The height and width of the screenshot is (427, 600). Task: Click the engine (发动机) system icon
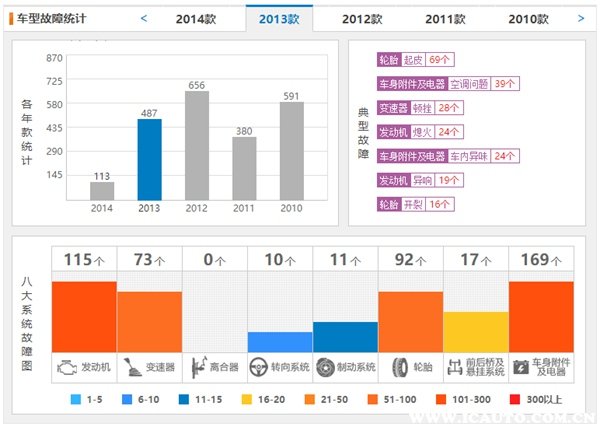(67, 367)
